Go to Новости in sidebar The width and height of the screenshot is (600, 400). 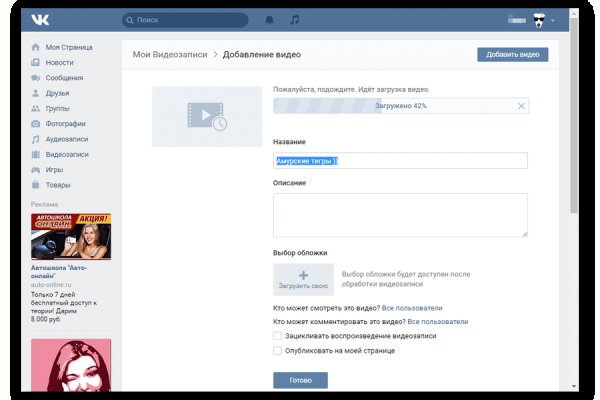[x=59, y=62]
